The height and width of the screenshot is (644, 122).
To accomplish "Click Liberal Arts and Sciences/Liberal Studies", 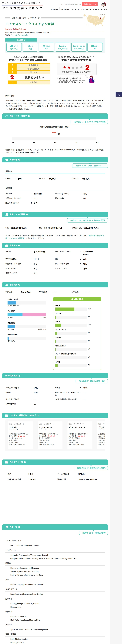I will click(x=27, y=594).
